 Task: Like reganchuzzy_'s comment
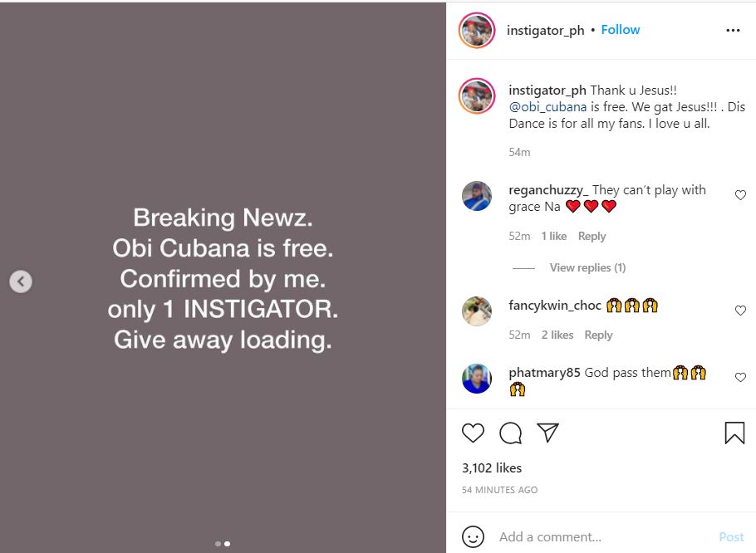pyautogui.click(x=740, y=195)
